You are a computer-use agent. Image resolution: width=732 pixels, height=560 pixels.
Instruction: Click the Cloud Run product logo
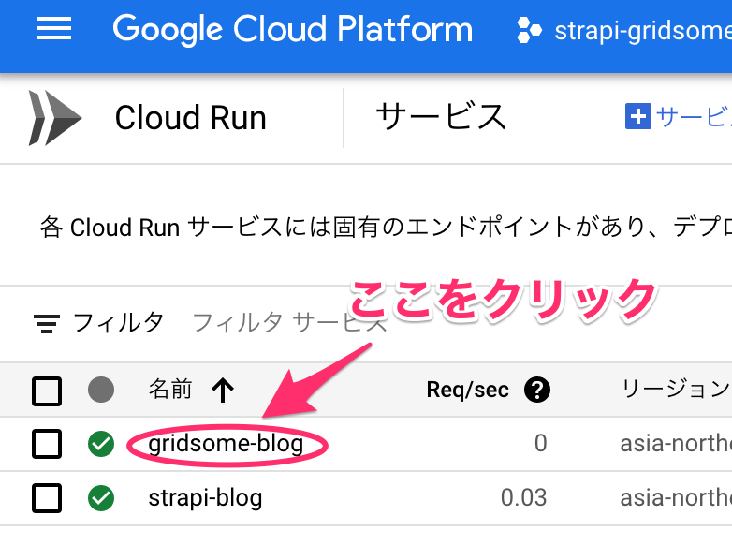point(55,118)
